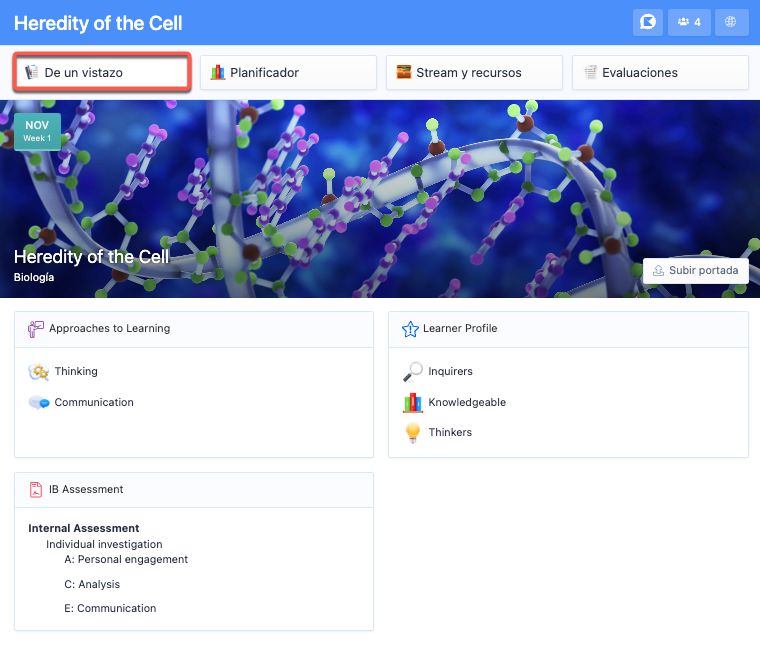Click the NOV Week 1 date badge
The image size is (760, 645).
(37, 131)
